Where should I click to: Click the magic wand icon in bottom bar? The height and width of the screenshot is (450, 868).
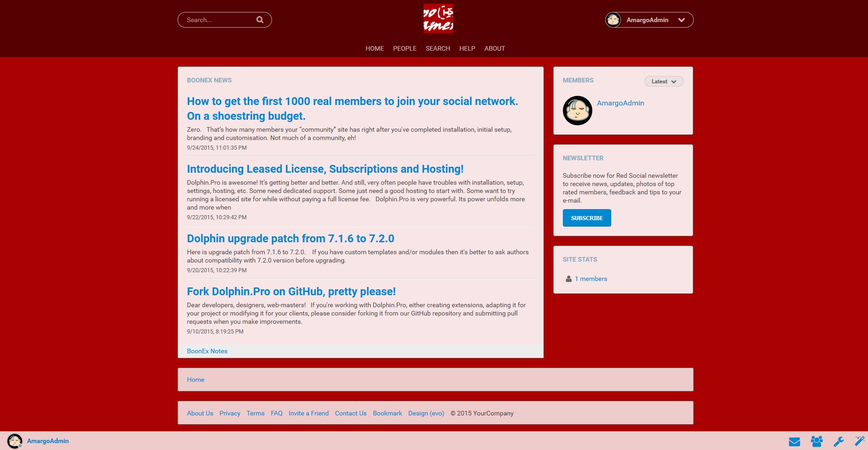tap(860, 441)
